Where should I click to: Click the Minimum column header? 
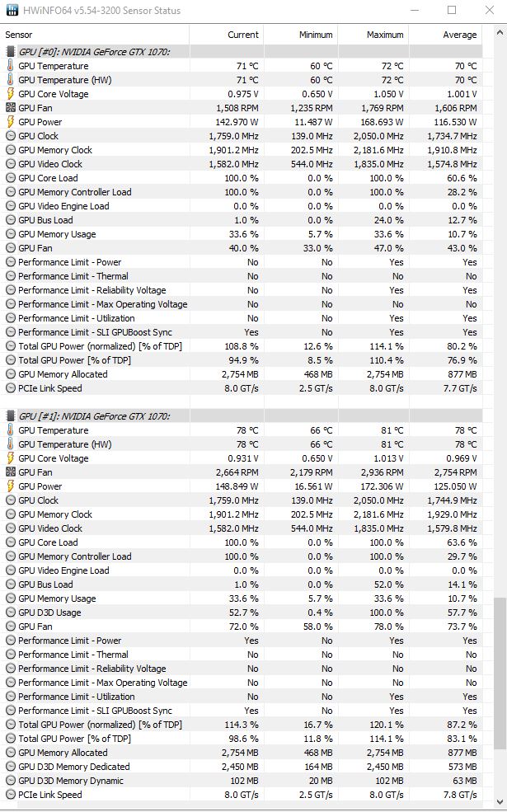click(316, 35)
